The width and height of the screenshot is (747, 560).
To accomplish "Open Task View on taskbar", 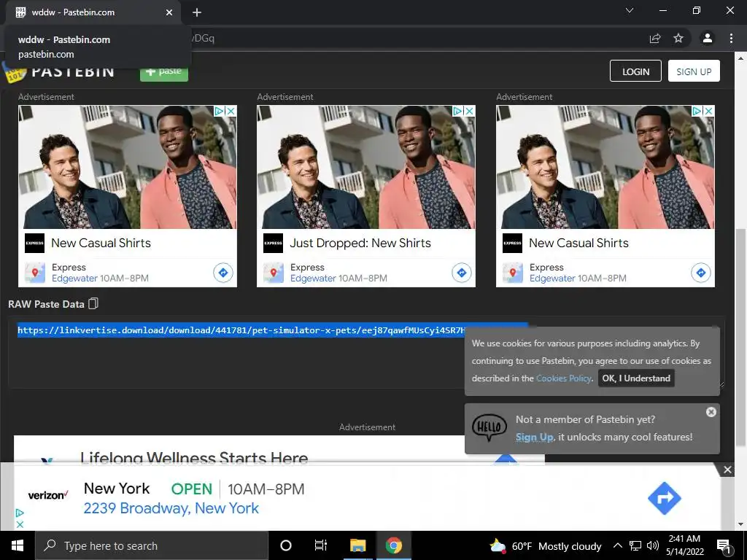I will point(321,545).
